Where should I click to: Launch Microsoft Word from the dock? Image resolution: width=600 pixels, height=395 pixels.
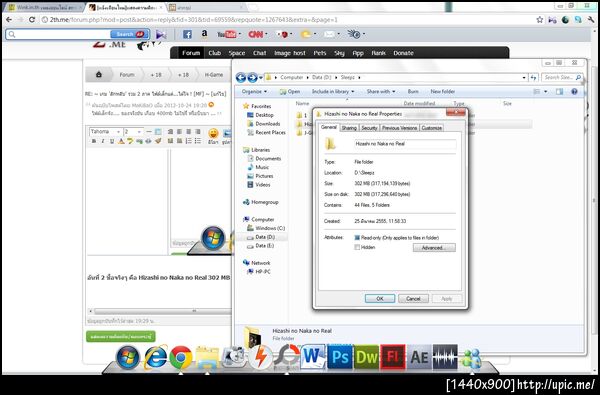313,357
